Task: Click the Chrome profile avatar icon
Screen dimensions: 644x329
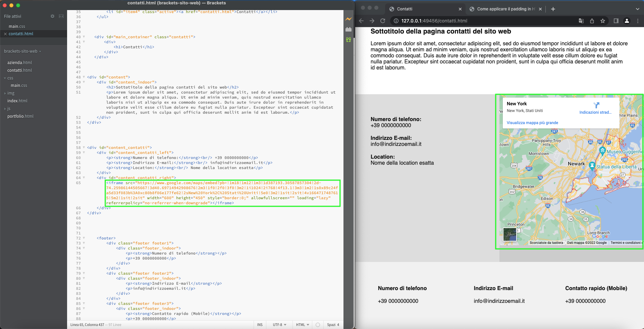Action: [x=627, y=21]
